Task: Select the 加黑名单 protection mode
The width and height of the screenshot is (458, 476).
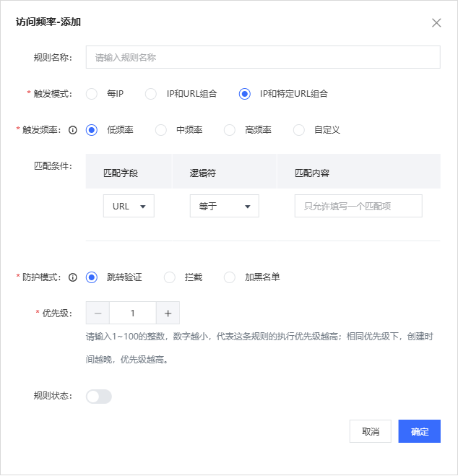Action: click(230, 277)
